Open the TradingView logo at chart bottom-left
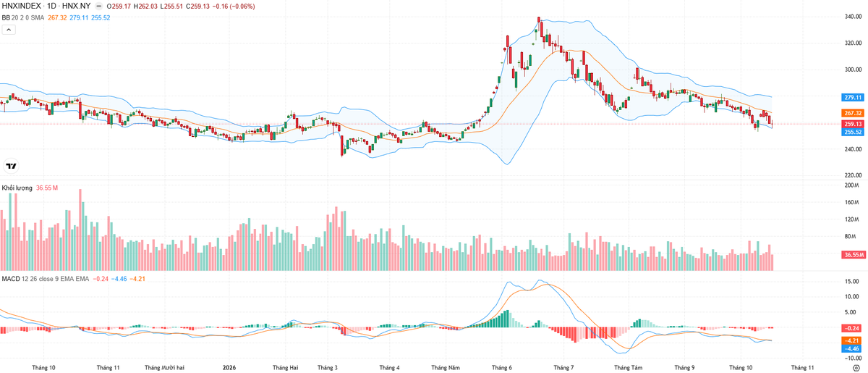Image resolution: width=868 pixels, height=373 pixels. (11, 166)
